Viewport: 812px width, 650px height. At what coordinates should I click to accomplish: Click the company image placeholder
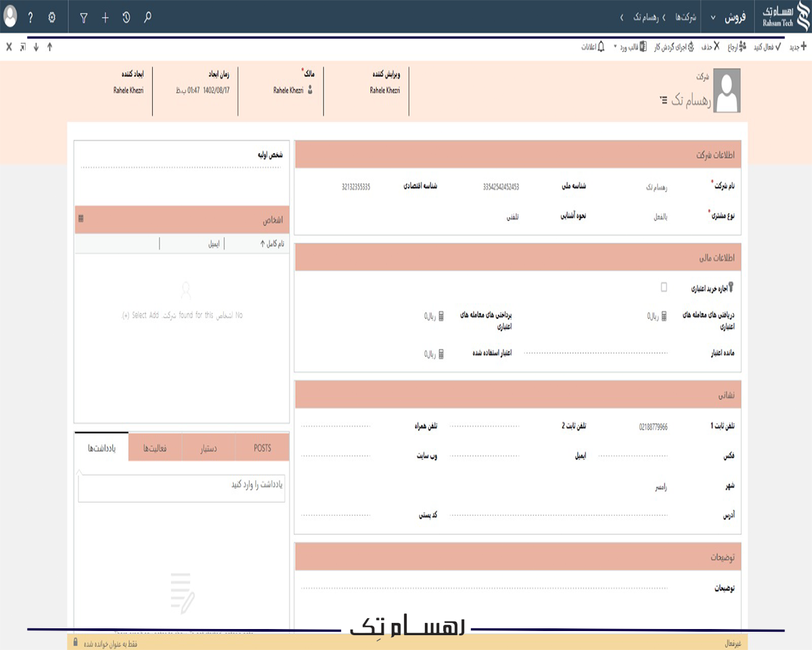tap(725, 90)
